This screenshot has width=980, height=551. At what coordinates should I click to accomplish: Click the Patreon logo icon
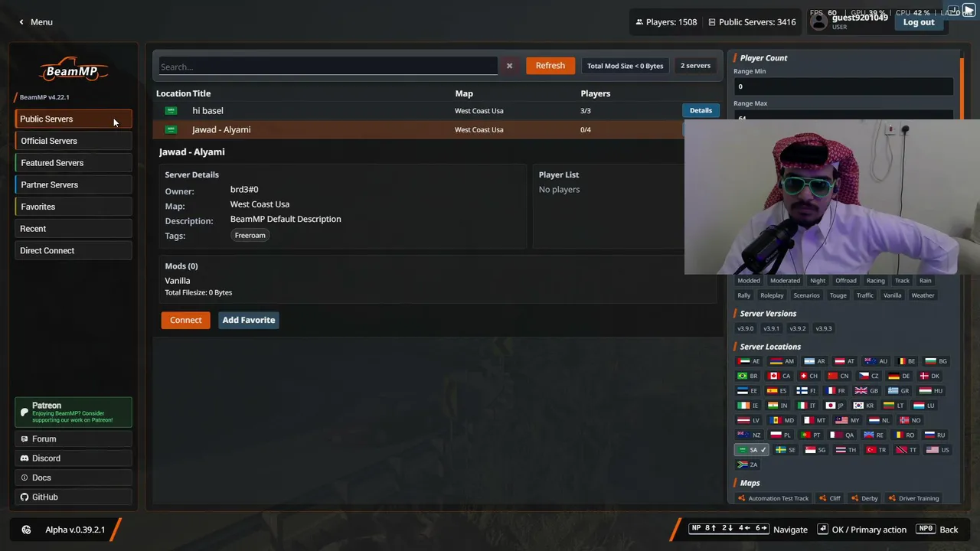[24, 412]
